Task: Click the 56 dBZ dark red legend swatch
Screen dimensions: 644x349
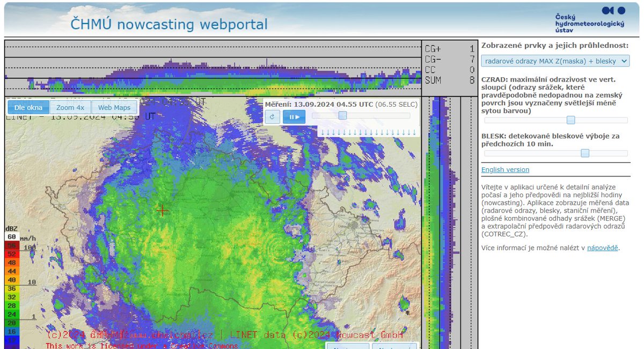Action: [11, 245]
